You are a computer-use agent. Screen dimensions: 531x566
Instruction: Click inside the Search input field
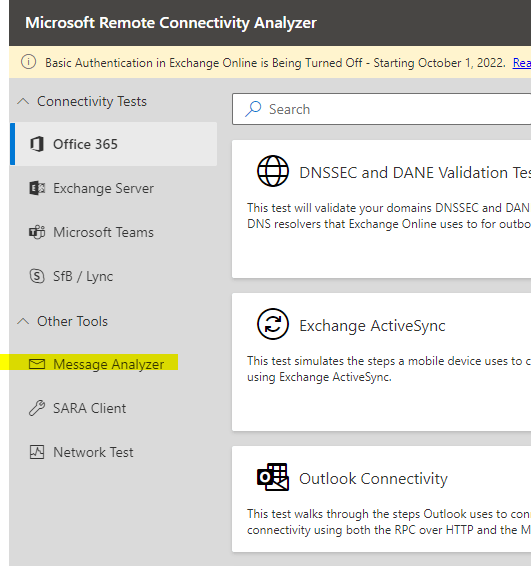coord(382,109)
